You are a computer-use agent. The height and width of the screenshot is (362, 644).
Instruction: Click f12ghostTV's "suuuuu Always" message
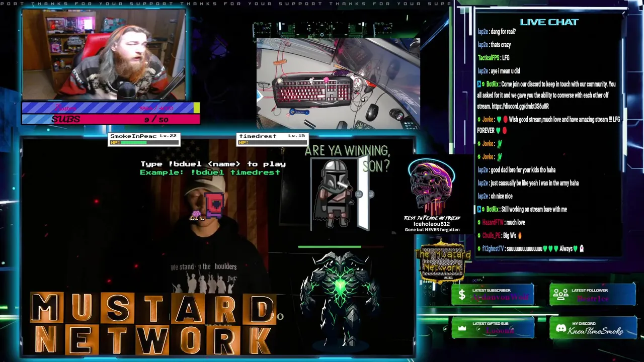coord(531,248)
